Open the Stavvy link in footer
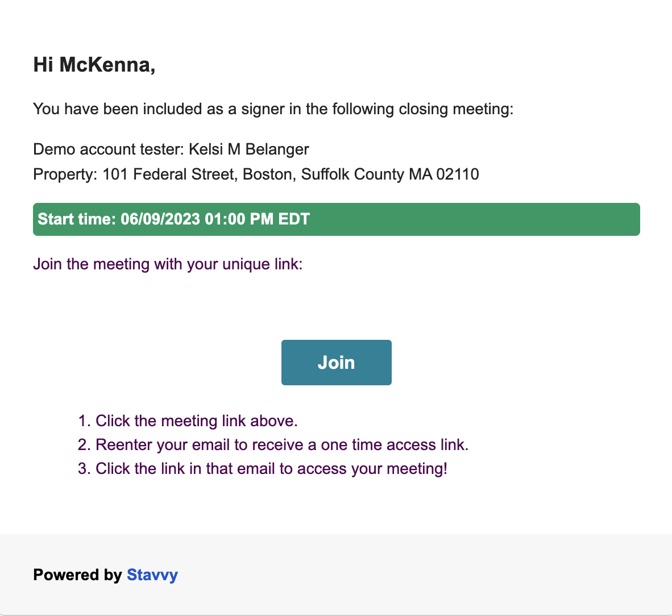 152,575
